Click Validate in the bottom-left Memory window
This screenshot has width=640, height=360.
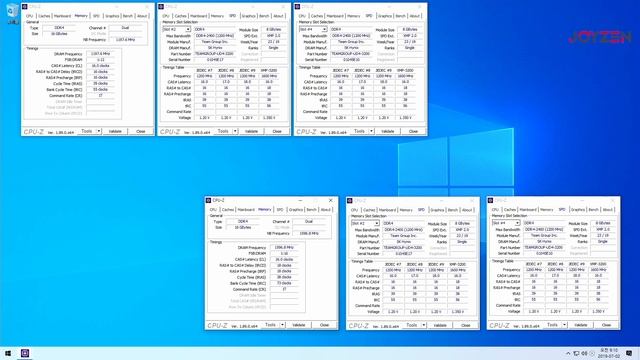coord(299,325)
